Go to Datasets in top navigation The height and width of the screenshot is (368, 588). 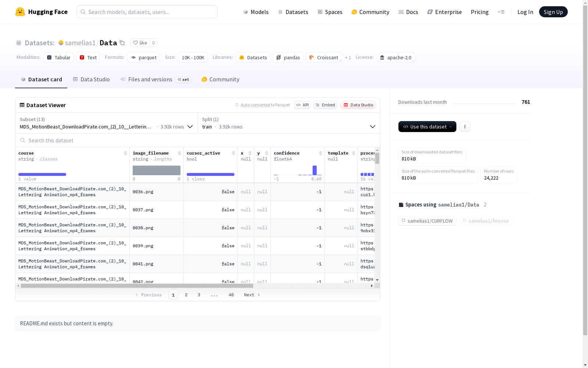point(293,12)
